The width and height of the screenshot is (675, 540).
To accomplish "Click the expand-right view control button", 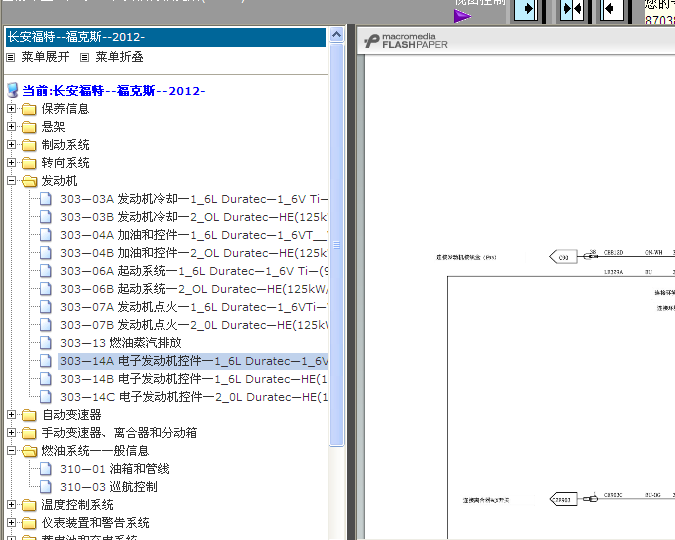I will tap(526, 9).
